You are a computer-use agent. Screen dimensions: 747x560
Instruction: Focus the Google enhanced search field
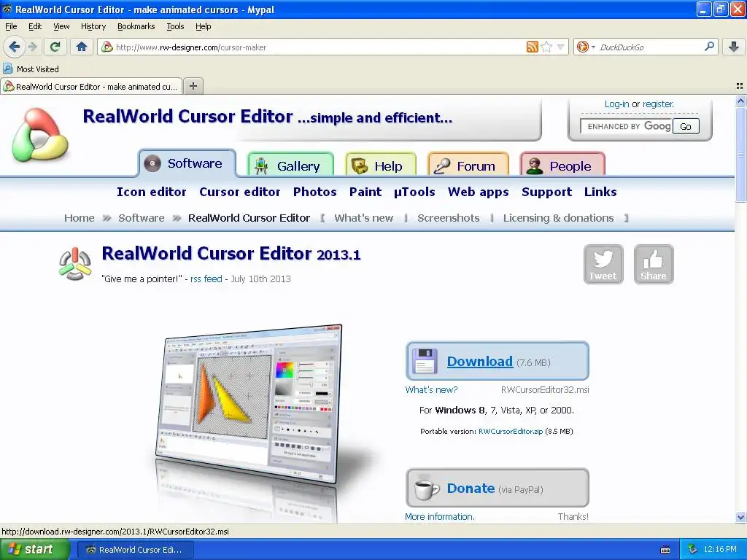626,126
